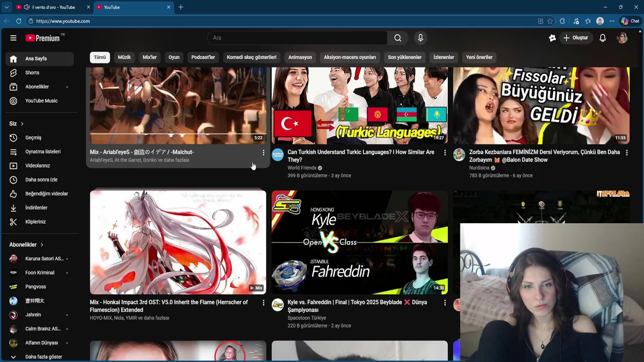Open World Friends channel avatar
644x362 pixels.
pos(278,154)
